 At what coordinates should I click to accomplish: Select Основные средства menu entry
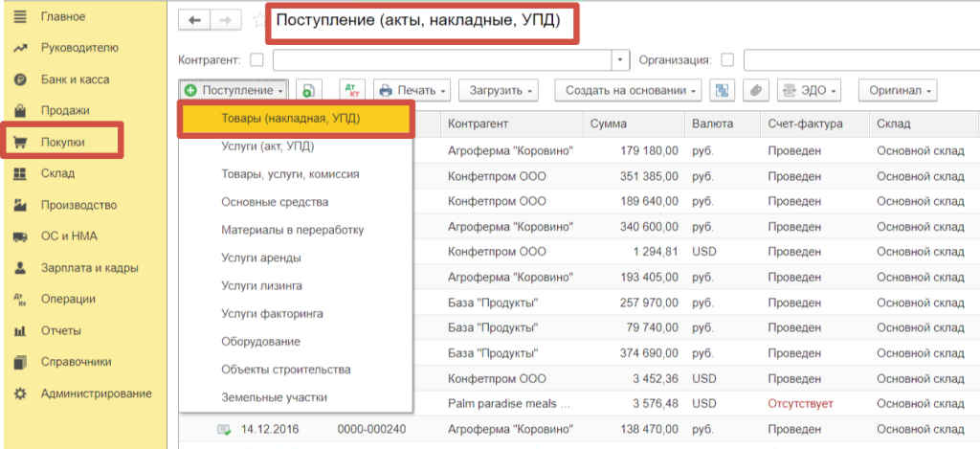pyautogui.click(x=274, y=202)
